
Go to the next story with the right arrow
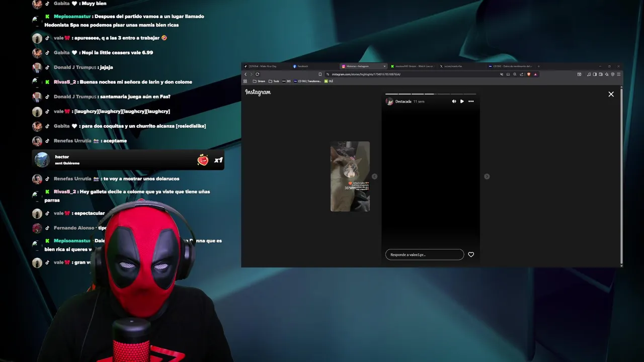click(487, 176)
